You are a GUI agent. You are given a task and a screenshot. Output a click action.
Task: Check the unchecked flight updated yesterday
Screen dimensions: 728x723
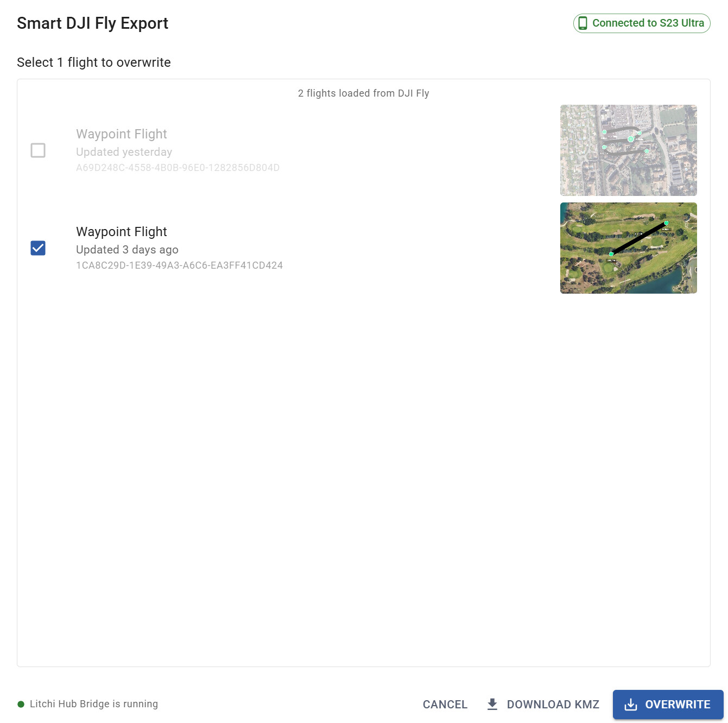[38, 150]
